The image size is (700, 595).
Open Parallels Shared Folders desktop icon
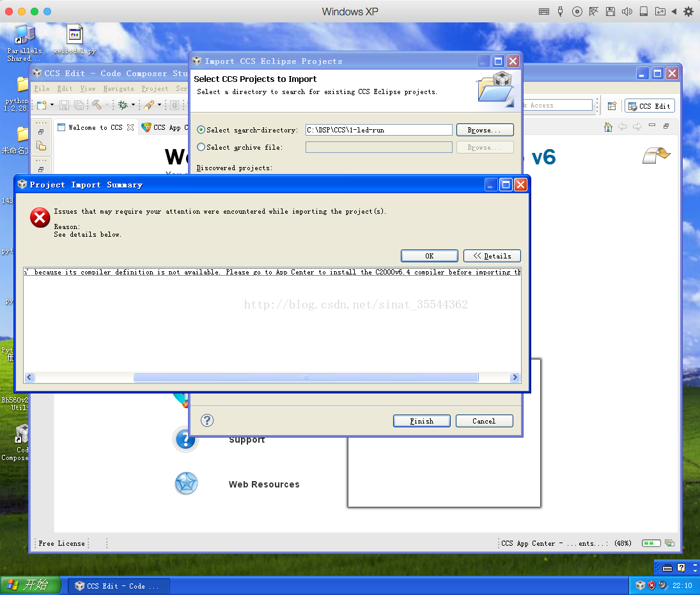[x=24, y=43]
